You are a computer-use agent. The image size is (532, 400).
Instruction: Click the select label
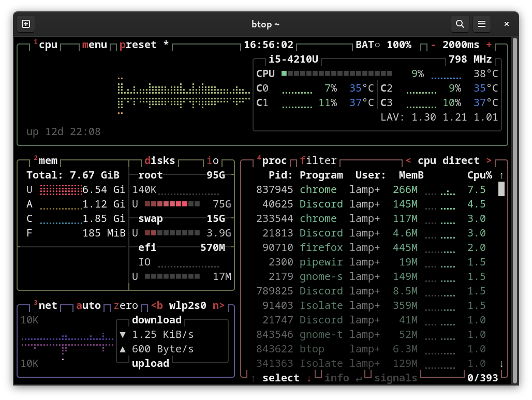281,378
